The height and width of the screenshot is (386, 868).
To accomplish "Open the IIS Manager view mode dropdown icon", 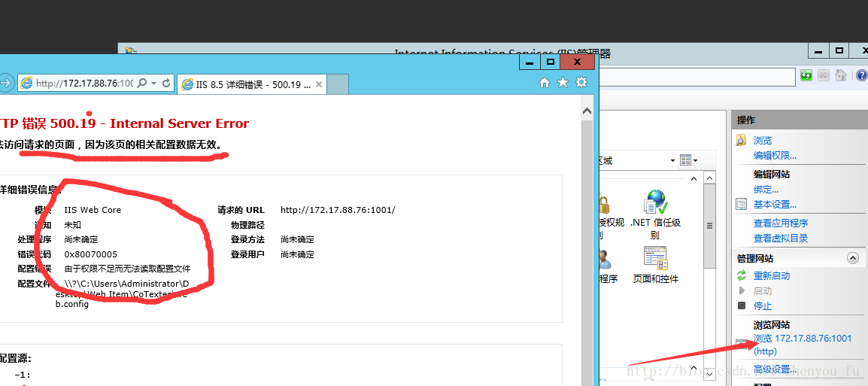I will pos(689,160).
